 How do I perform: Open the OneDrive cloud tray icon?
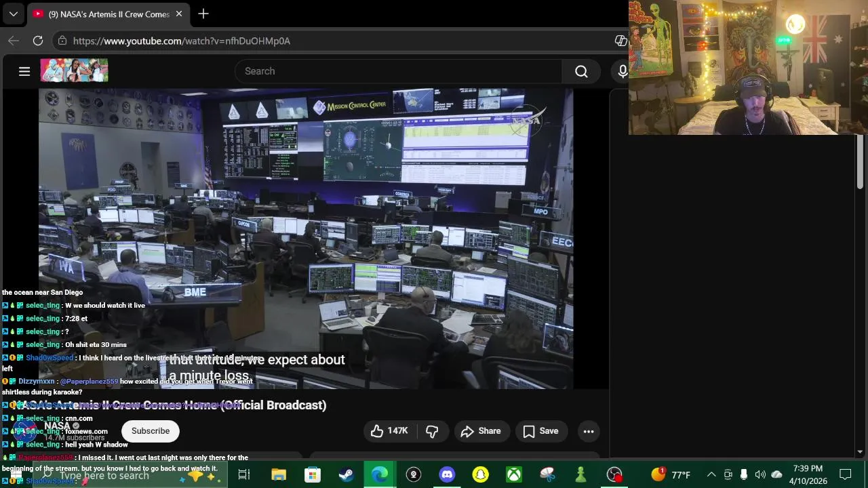tap(777, 474)
